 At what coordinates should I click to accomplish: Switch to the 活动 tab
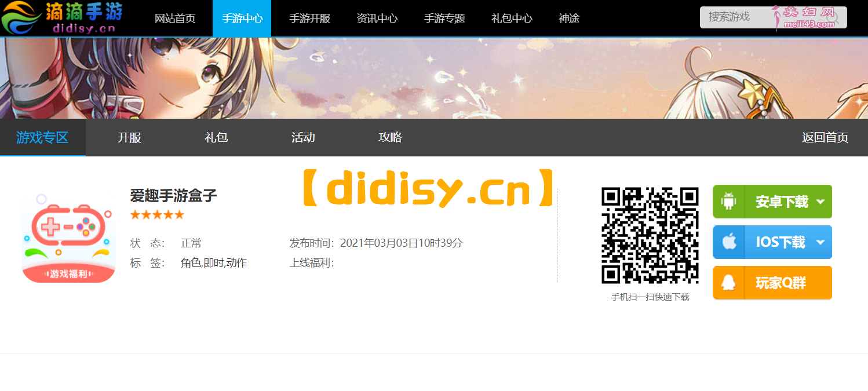pyautogui.click(x=303, y=138)
